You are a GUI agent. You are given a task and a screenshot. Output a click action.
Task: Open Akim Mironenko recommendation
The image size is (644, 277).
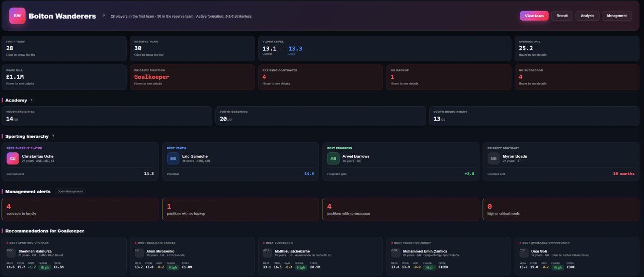tap(192, 256)
